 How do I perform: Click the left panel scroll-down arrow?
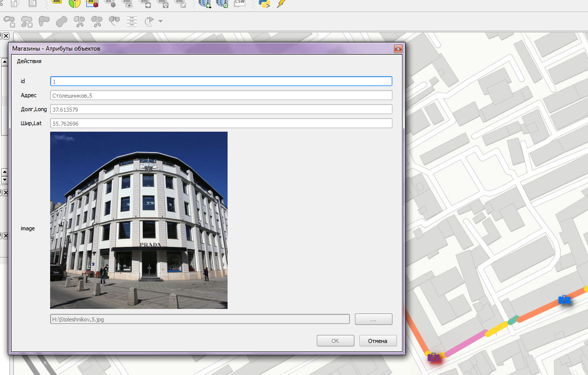(5, 180)
